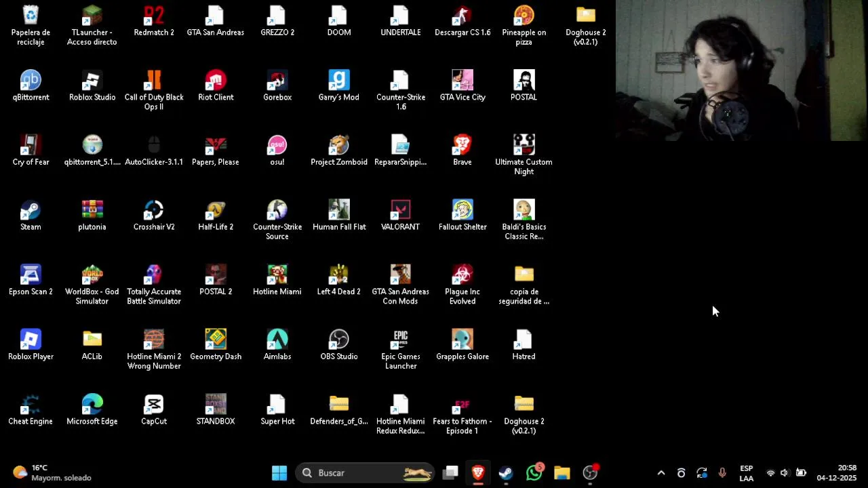Launch Riot Client shortcut
Screen dimensions: 868x488
(216, 86)
